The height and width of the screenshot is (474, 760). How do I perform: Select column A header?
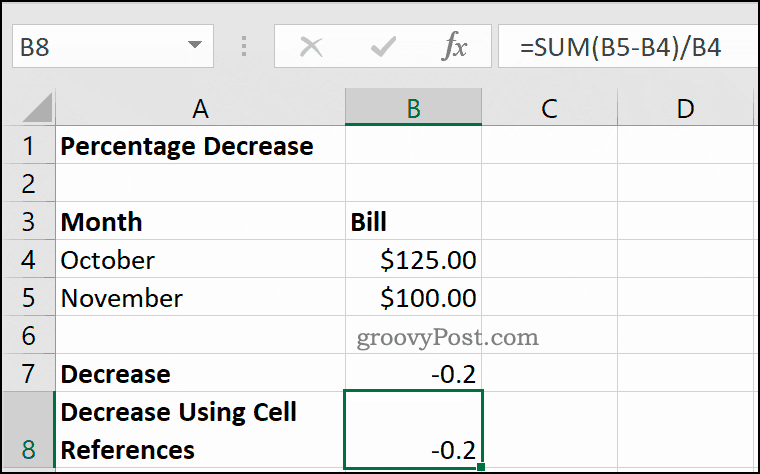click(200, 107)
